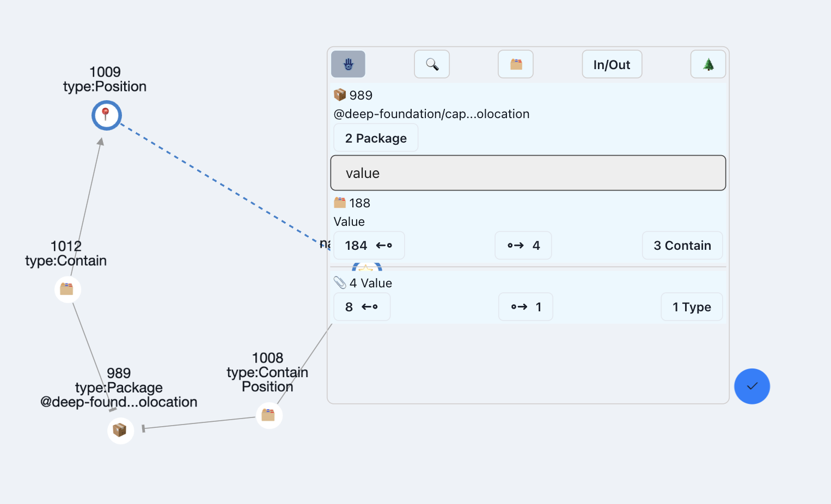This screenshot has height=504, width=831.
Task: Click inside the value input field
Action: (528, 173)
